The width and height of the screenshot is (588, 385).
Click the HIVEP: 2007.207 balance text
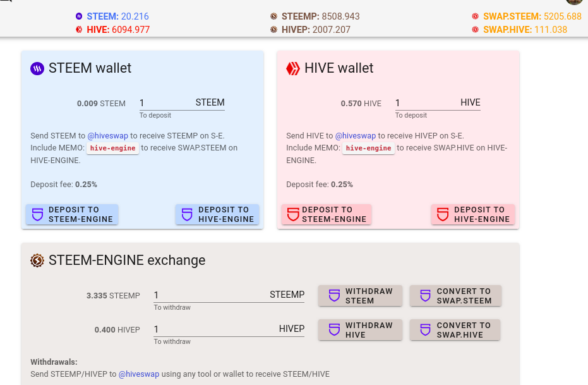pyautogui.click(x=316, y=30)
